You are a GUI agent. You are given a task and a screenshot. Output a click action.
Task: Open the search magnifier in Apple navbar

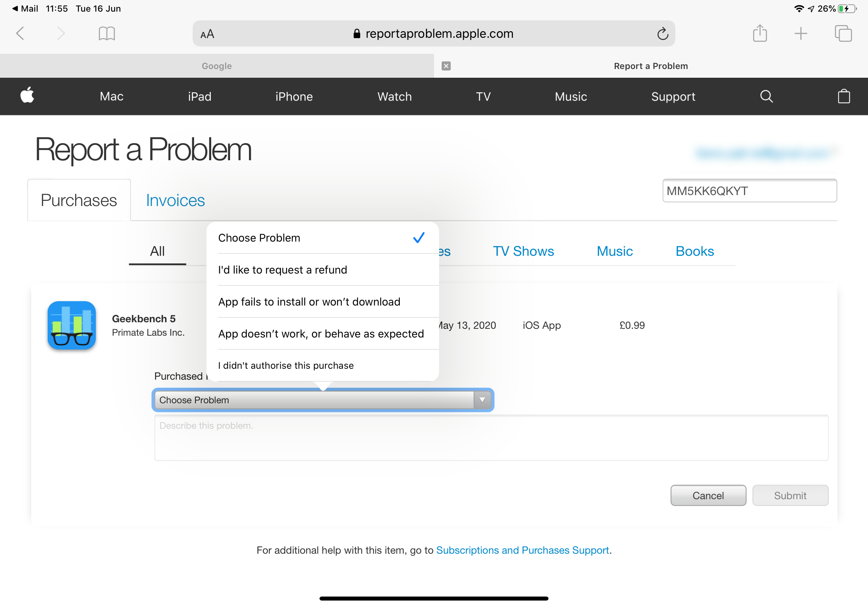pos(766,96)
